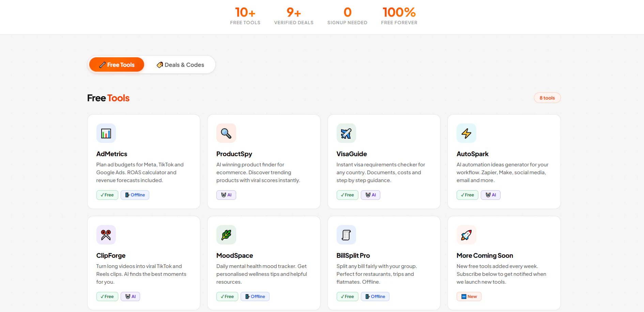
Task: Click the 8 tools count badge
Action: [547, 98]
